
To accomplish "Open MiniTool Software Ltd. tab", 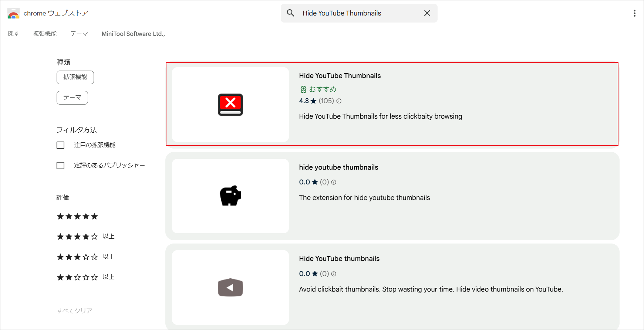I will (134, 34).
